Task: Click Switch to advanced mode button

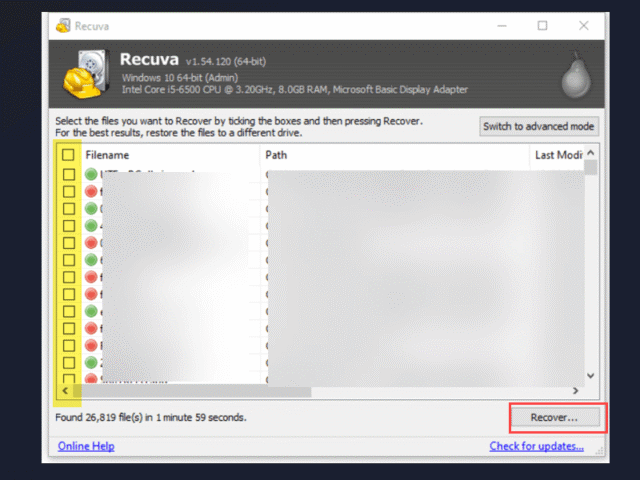Action: (x=538, y=127)
